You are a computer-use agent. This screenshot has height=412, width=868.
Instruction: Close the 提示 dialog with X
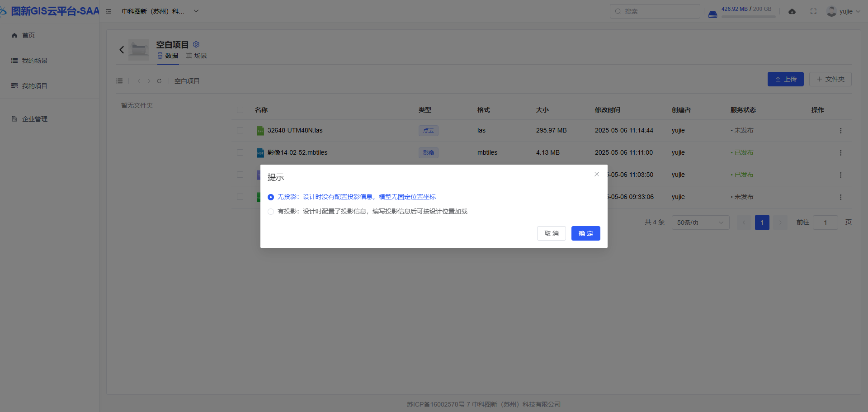point(597,174)
